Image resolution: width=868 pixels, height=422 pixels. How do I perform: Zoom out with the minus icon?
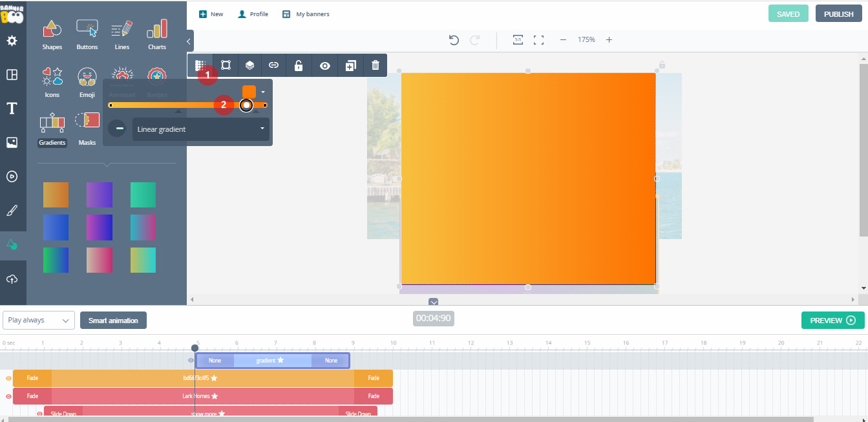pos(563,40)
